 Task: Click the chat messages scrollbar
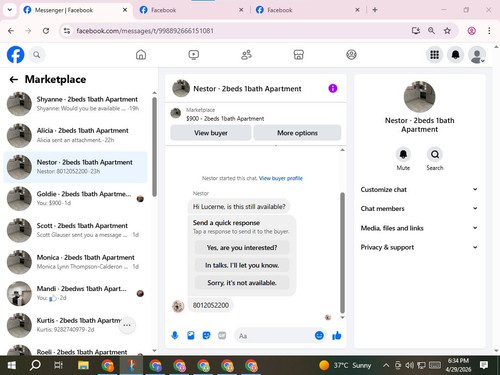point(342,253)
